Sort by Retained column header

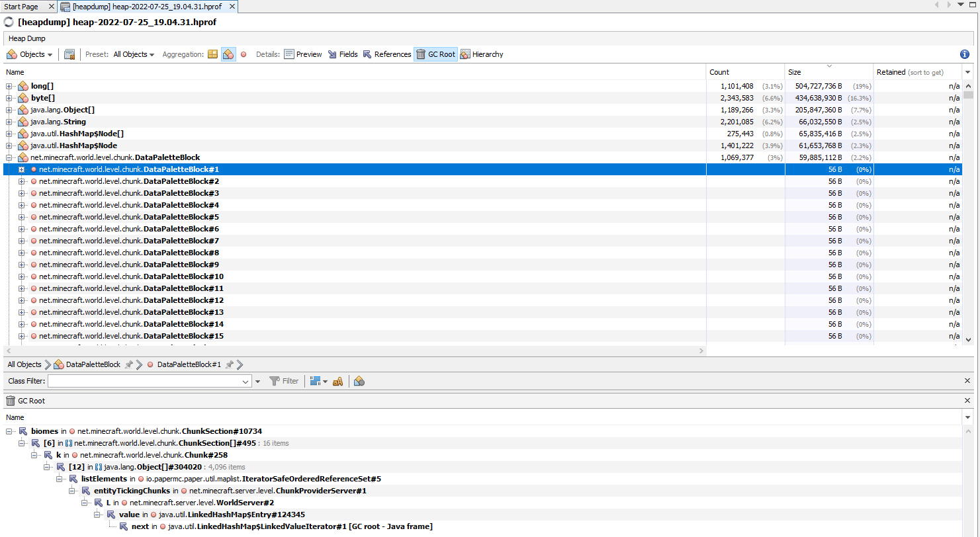point(918,72)
